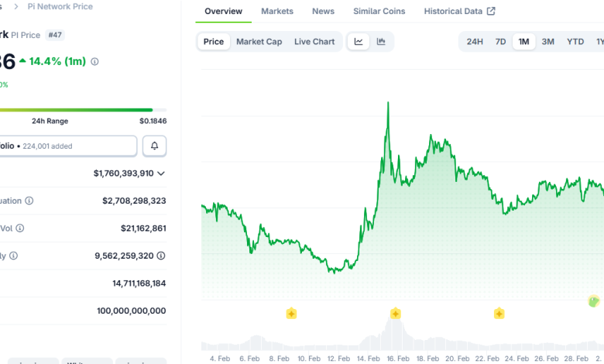This screenshot has width=604, height=364.
Task: Switch to Live Chart mode
Action: pyautogui.click(x=314, y=42)
